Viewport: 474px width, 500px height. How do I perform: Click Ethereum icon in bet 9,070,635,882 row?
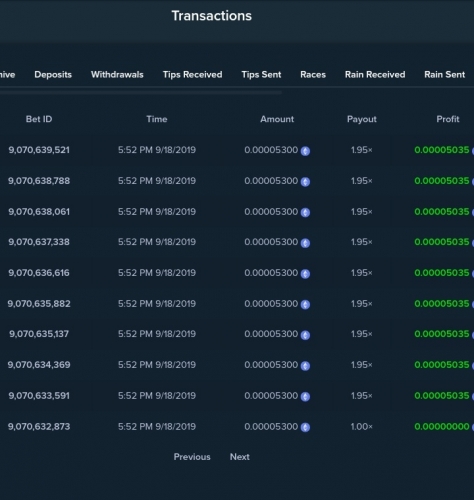(x=305, y=304)
